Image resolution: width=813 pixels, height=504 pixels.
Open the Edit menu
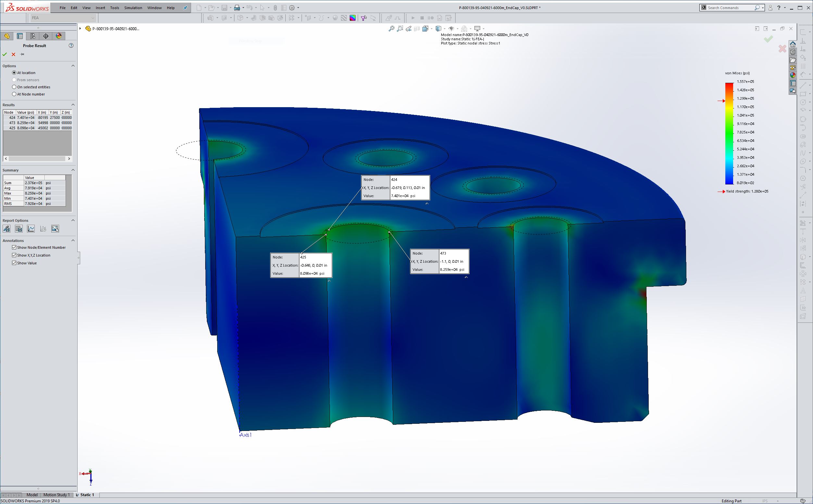coord(74,8)
